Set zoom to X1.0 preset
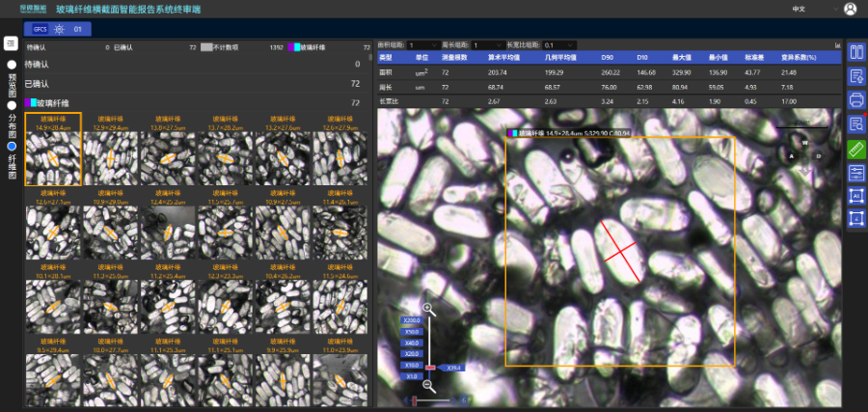This screenshot has height=412, width=868. [x=411, y=376]
